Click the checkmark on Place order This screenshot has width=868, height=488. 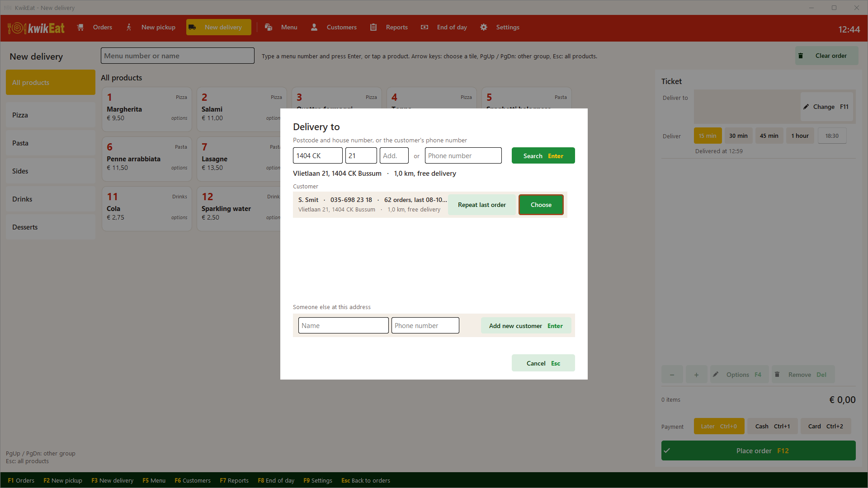coord(667,450)
